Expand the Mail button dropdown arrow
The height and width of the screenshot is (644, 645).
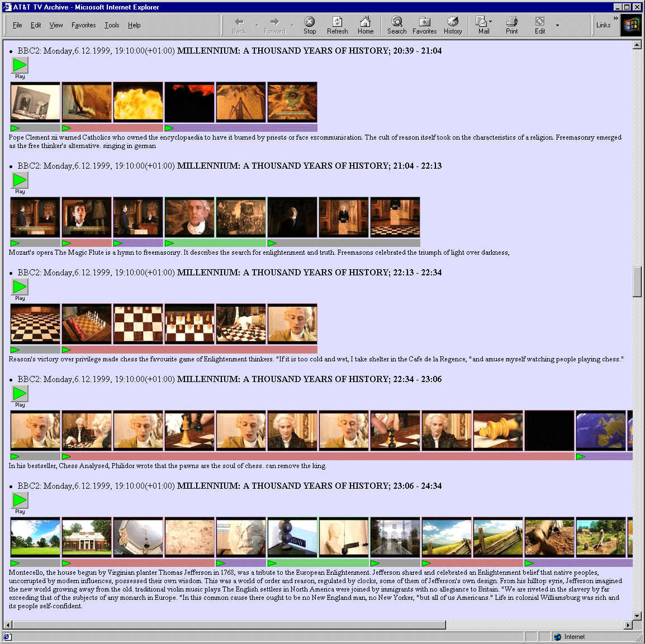(491, 22)
